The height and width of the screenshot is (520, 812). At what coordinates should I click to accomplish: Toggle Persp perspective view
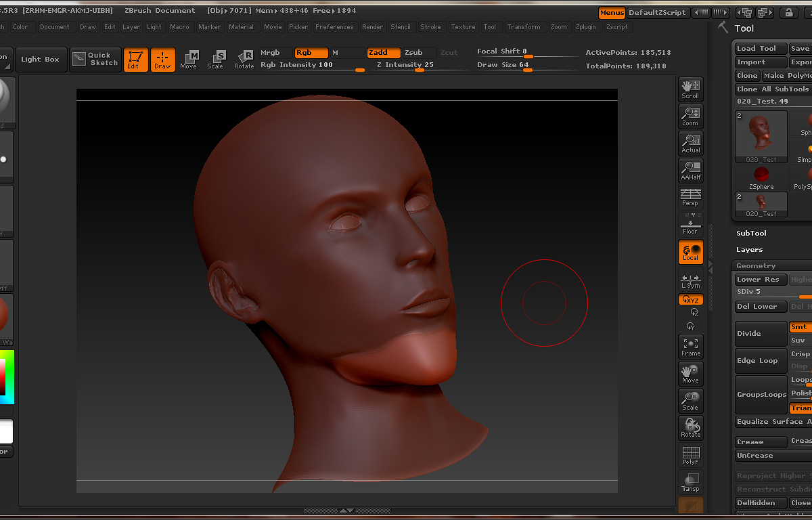coord(690,197)
